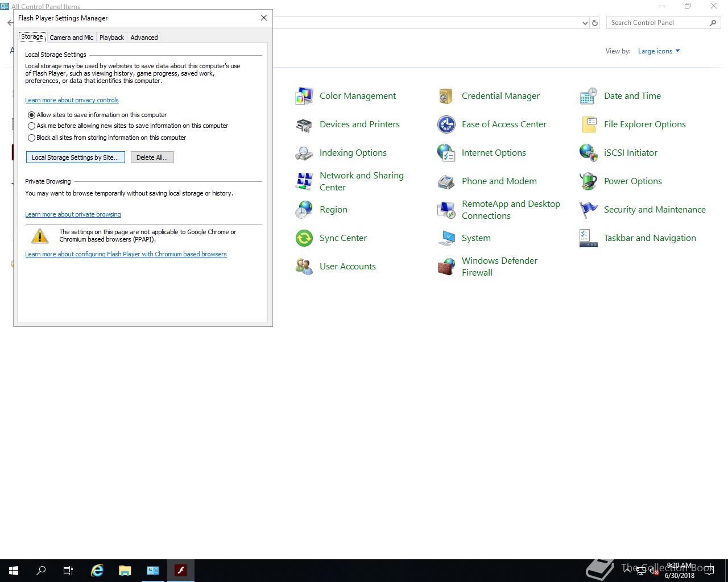This screenshot has width=728, height=582.
Task: Switch to Control Panel taskbar item
Action: 153,571
